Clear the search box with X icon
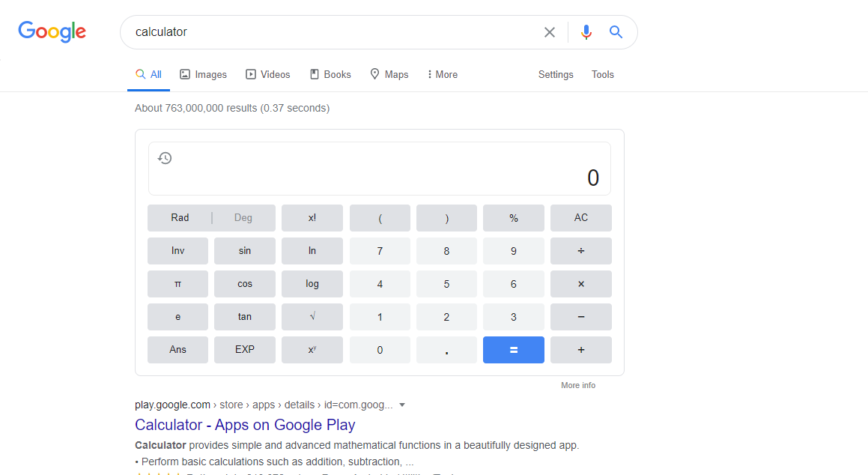The image size is (868, 475). point(550,32)
